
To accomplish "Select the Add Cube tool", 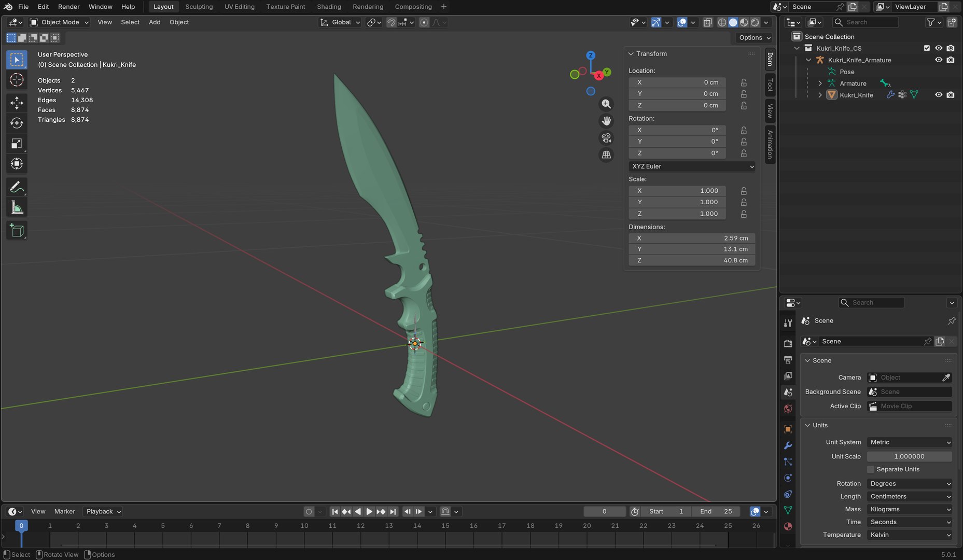I will pos(17,230).
